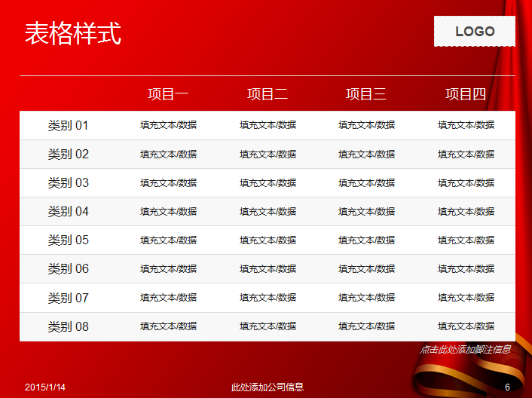The image size is (532, 398).
Task: Click the footnote text 点击此处添加脚注信息
Action: (x=465, y=350)
